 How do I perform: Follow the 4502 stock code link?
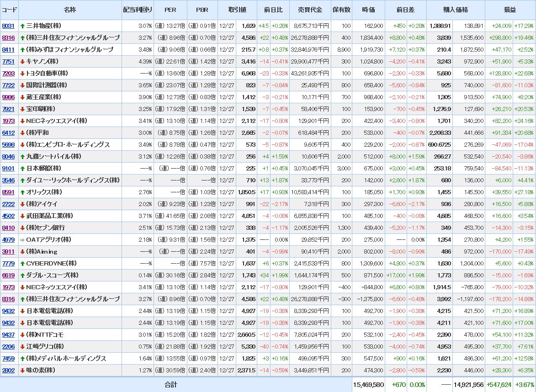tap(8, 216)
